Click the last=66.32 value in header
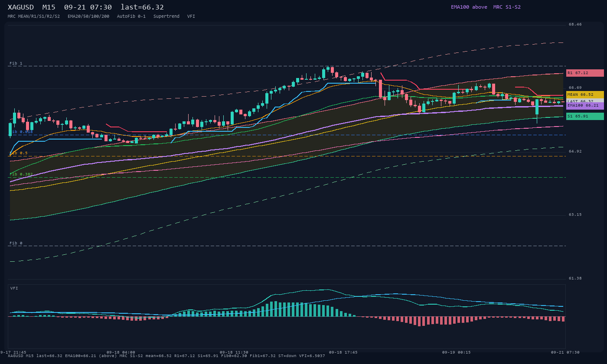 (142, 7)
